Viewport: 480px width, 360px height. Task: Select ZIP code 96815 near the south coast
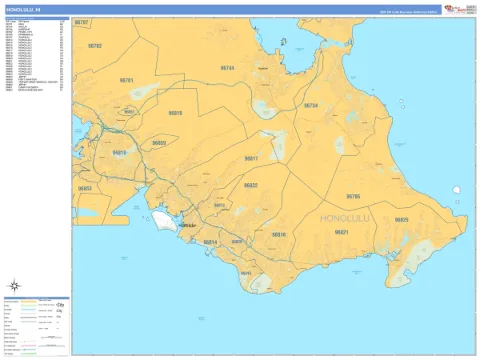coord(246,273)
